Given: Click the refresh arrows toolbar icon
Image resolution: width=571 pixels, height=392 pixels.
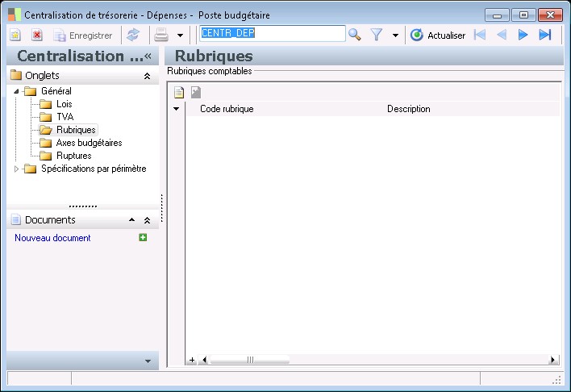Looking at the screenshot, I should pyautogui.click(x=133, y=35).
